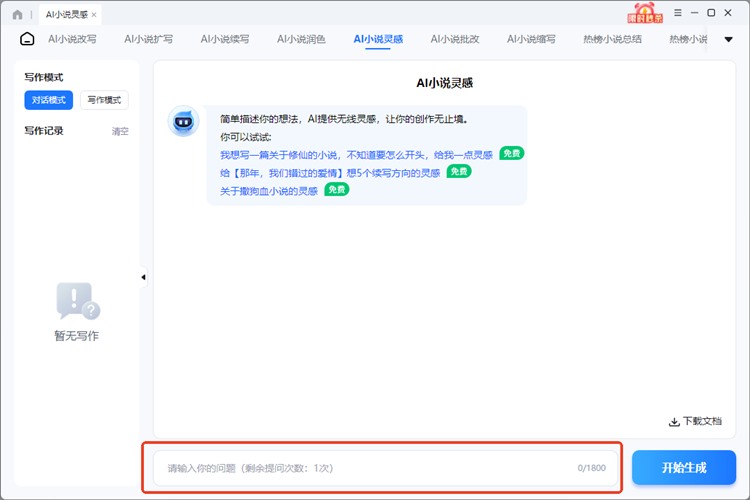Click the 暂无写作 empty-state icon

pos(78,300)
